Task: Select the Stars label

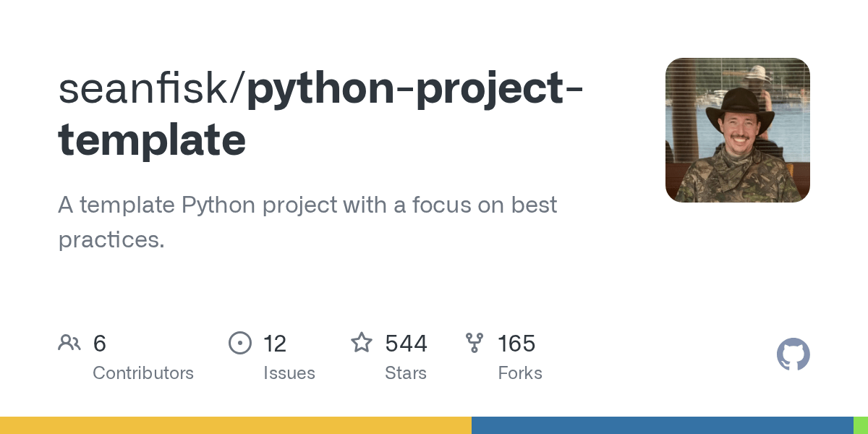Action: (x=406, y=373)
